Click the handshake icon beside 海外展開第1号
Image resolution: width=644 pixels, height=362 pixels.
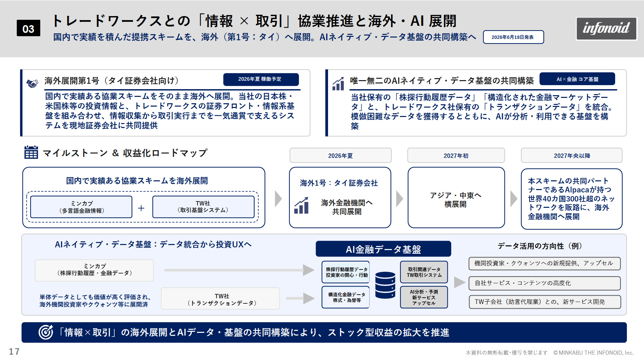(x=32, y=83)
